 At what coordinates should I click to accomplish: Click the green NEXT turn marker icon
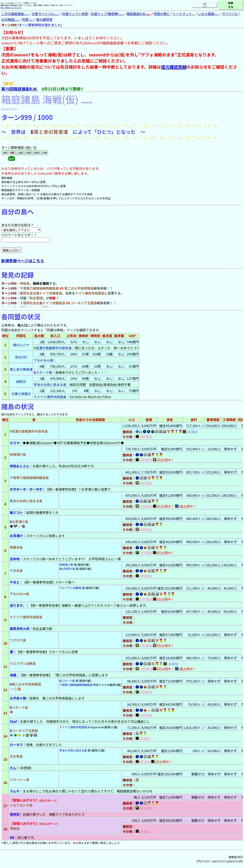click(11, 159)
